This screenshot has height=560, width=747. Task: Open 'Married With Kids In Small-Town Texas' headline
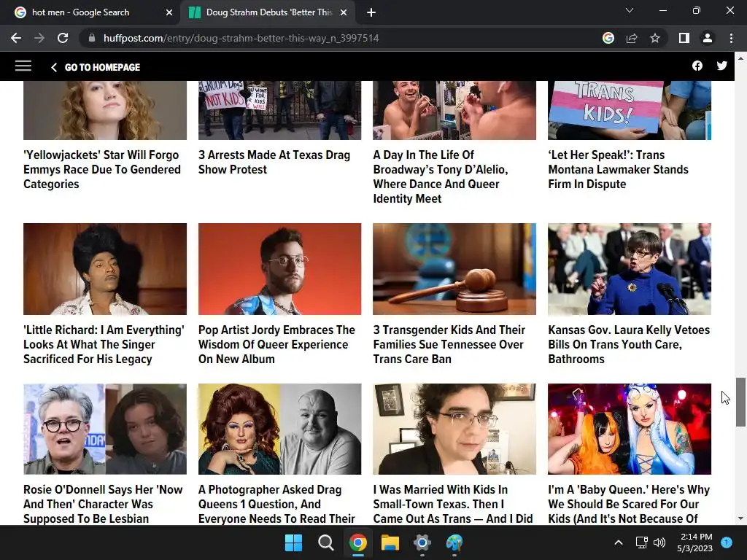453,504
